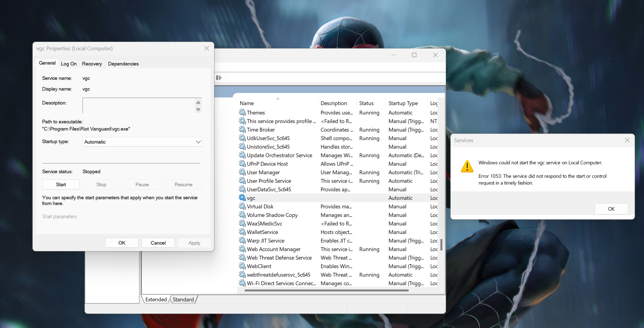644x328 pixels.
Task: Open the Recovery tab
Action: tap(92, 64)
